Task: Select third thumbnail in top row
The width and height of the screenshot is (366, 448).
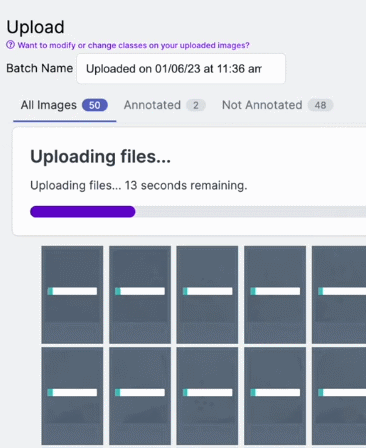Action: click(x=207, y=295)
